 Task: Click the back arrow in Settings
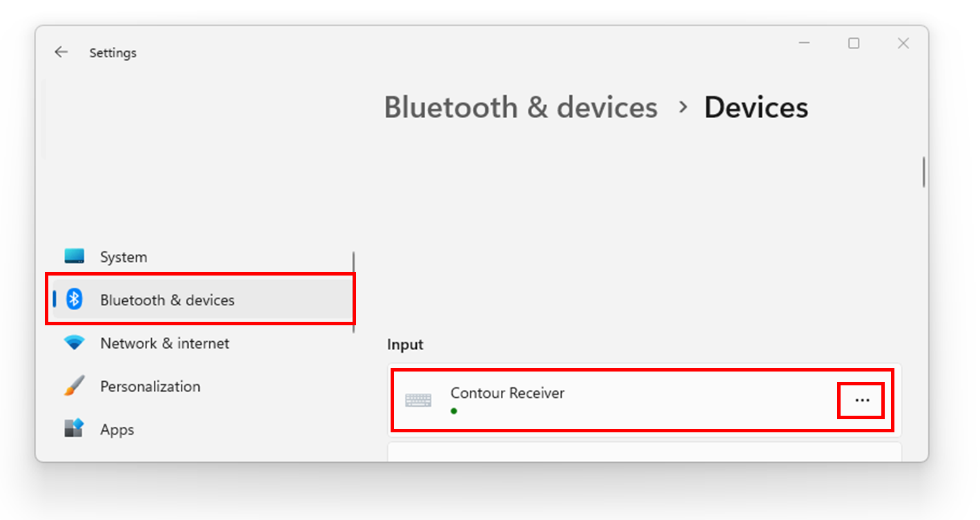pyautogui.click(x=61, y=52)
